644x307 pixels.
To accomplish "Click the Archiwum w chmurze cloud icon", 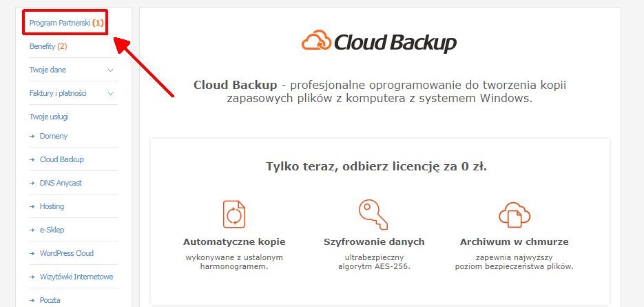I will [515, 215].
